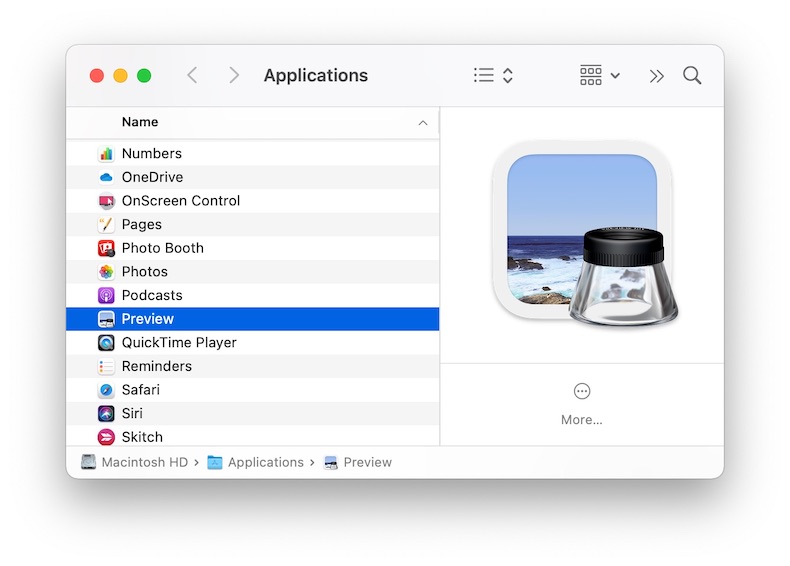Click the QuickTime Player app icon
This screenshot has height=566, width=790.
(106, 343)
